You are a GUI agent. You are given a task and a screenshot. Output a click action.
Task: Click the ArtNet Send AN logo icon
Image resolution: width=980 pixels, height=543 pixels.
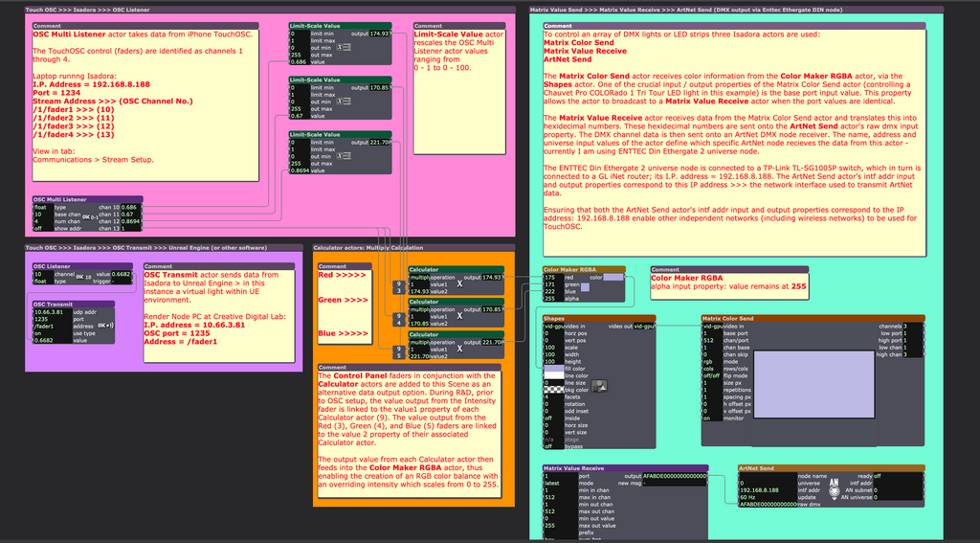(834, 484)
